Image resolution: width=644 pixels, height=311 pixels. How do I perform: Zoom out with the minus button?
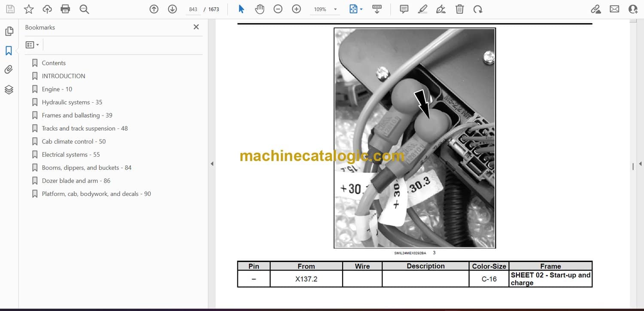point(278,9)
